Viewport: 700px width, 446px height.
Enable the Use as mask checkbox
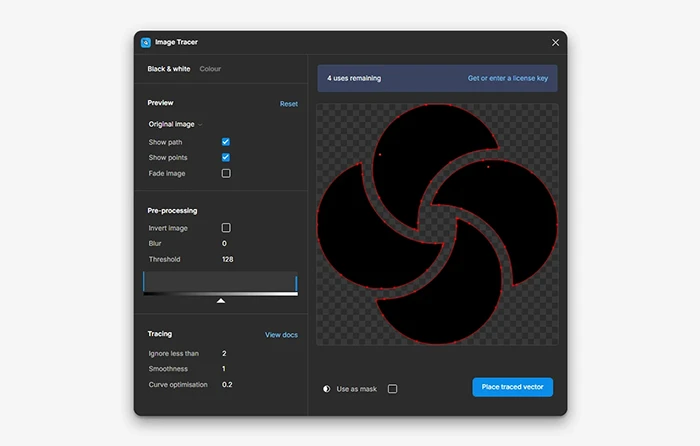coord(392,389)
